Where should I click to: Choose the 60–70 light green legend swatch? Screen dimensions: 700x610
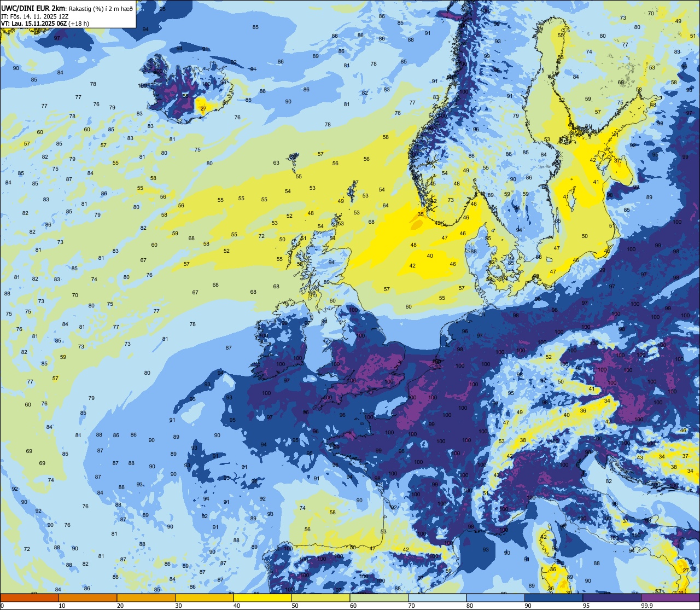(379, 597)
